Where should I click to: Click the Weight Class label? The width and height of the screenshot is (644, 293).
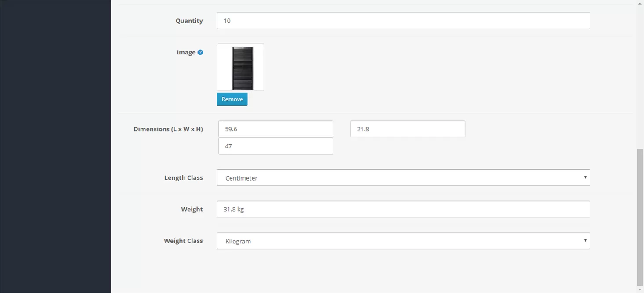pos(183,241)
